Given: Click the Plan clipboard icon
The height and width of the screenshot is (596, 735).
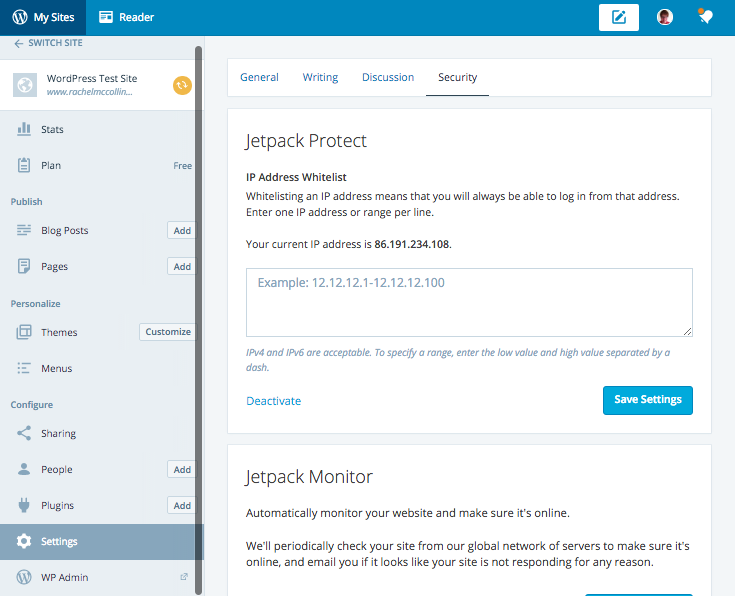Looking at the screenshot, I should (24, 165).
